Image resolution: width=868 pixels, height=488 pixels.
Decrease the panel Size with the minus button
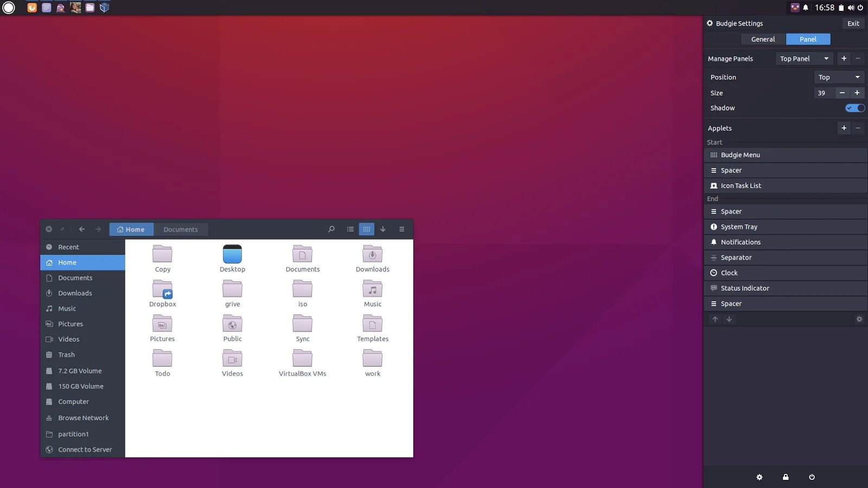(842, 93)
